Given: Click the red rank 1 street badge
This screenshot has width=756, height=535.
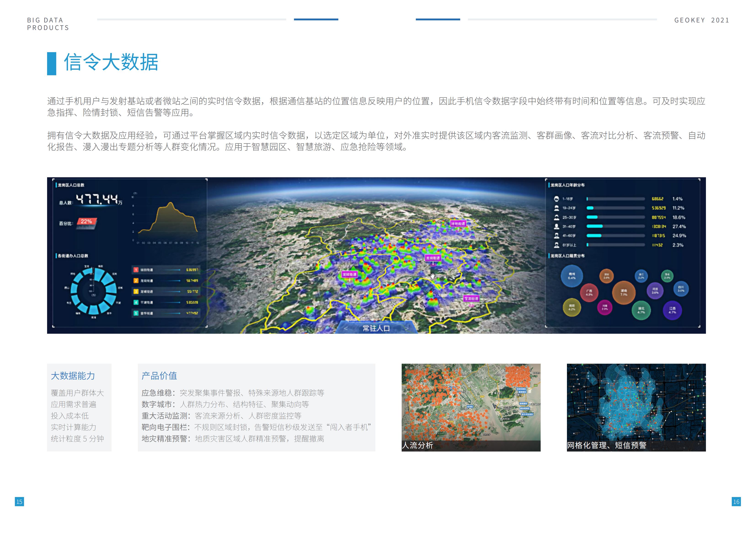Looking at the screenshot, I should [136, 270].
